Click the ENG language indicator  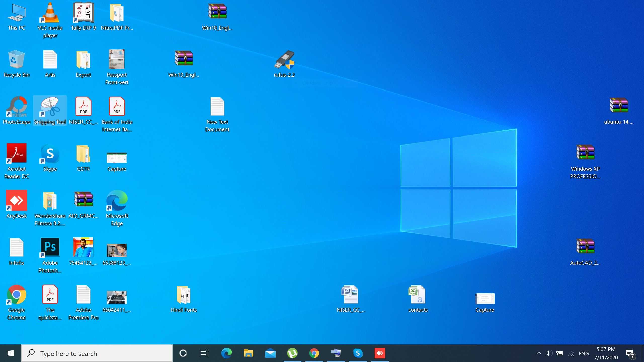584,353
